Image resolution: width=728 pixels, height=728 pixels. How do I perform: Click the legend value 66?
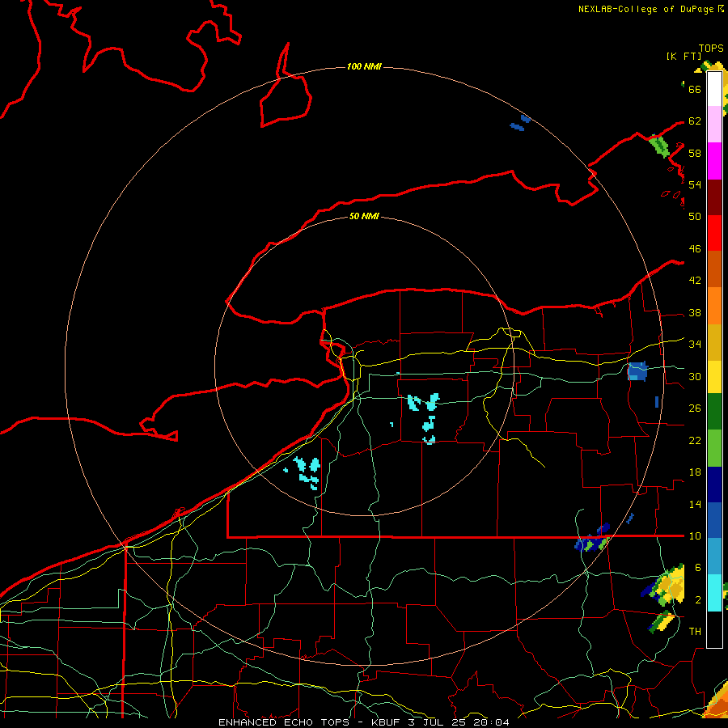tap(695, 89)
